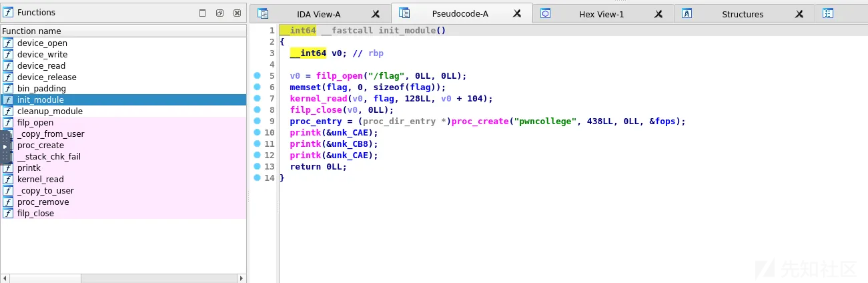Image resolution: width=868 pixels, height=283 pixels.
Task: Select _copy_from_user function row
Action: tap(123, 133)
